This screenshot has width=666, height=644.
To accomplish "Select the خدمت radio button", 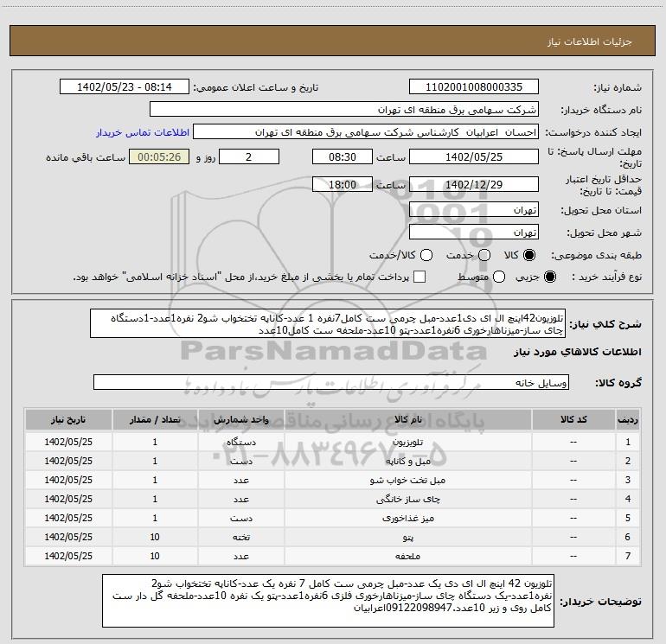I will point(484,255).
